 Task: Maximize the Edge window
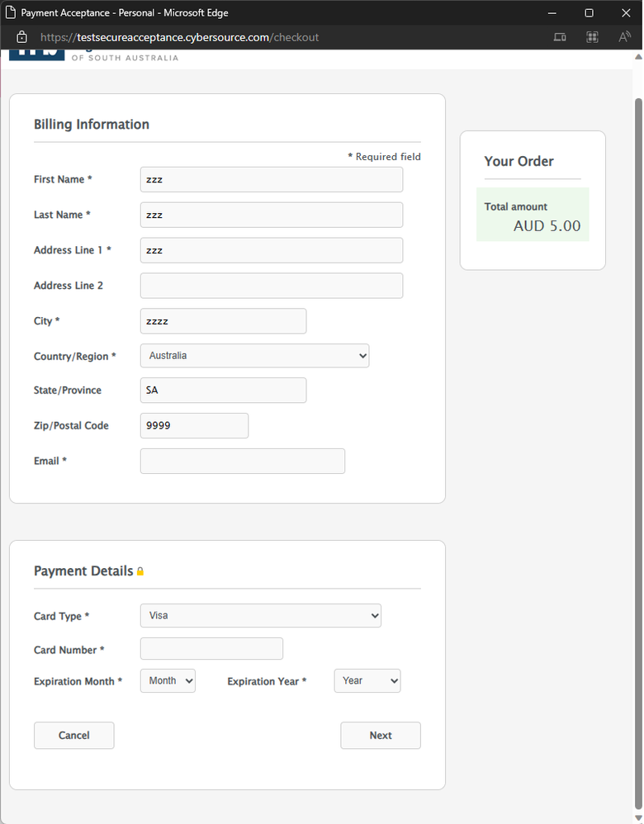(x=589, y=13)
